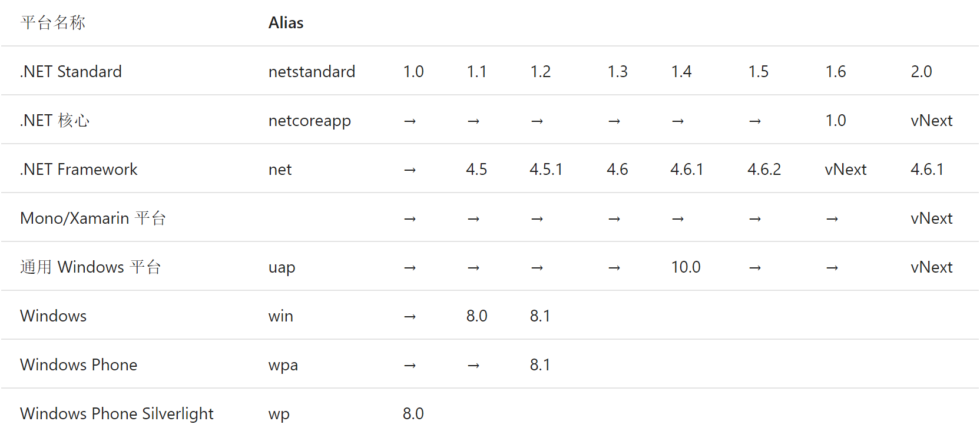Viewport: 980px width, 431px height.
Task: Select the "netcoreapp" alias cell
Action: (309, 121)
